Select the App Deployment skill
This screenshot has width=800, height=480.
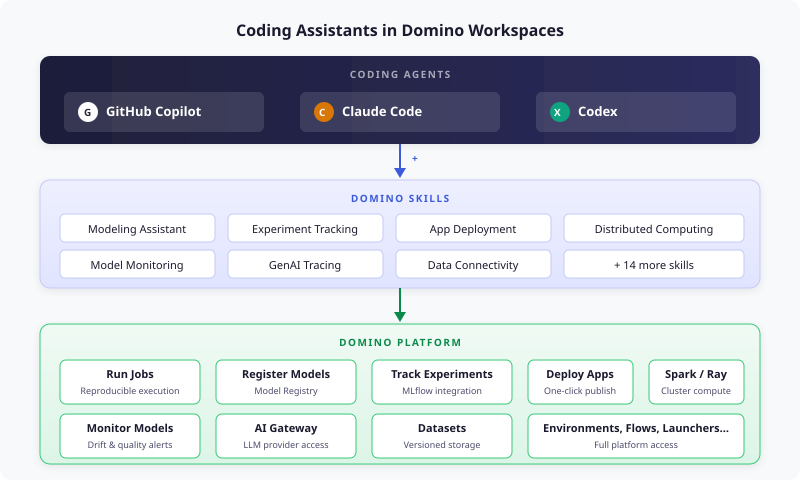pos(473,229)
